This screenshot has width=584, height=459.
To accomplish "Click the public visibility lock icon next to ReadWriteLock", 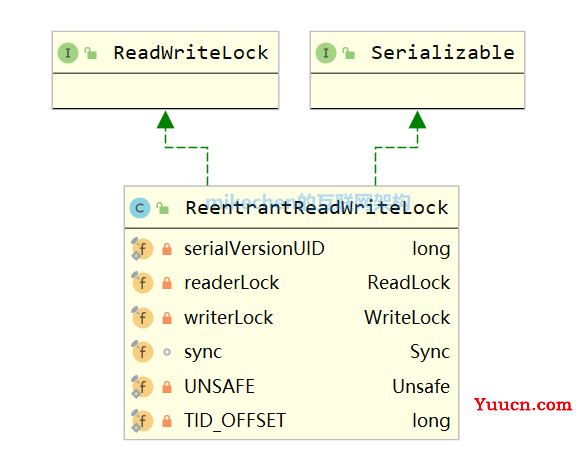I will click(x=91, y=53).
